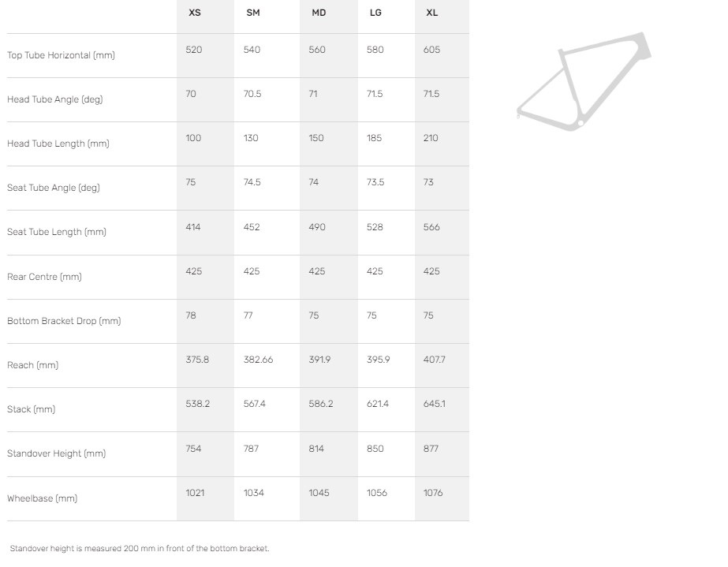The height and width of the screenshot is (567, 728).
Task: Select the Standover Height row label
Action: pyautogui.click(x=56, y=453)
